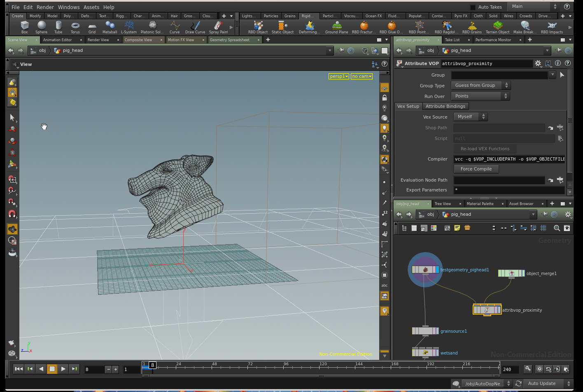Open the no cam camera menu
The height and width of the screenshot is (392, 583).
361,76
